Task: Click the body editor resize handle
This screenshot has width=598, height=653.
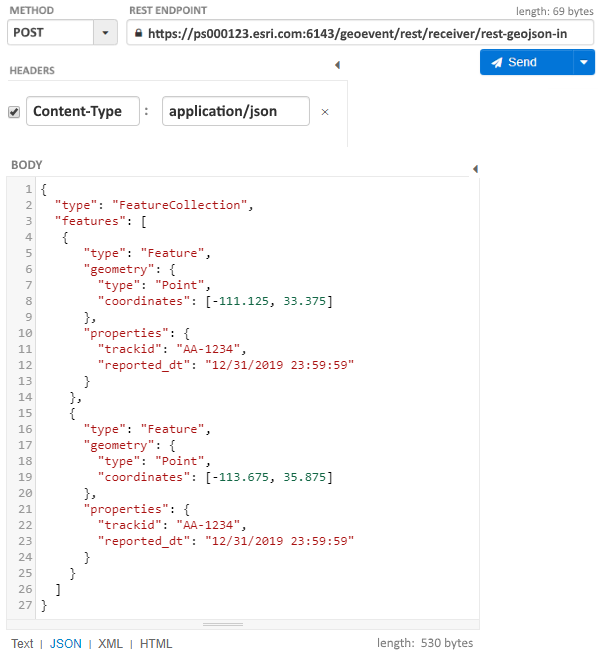Action: point(223,624)
